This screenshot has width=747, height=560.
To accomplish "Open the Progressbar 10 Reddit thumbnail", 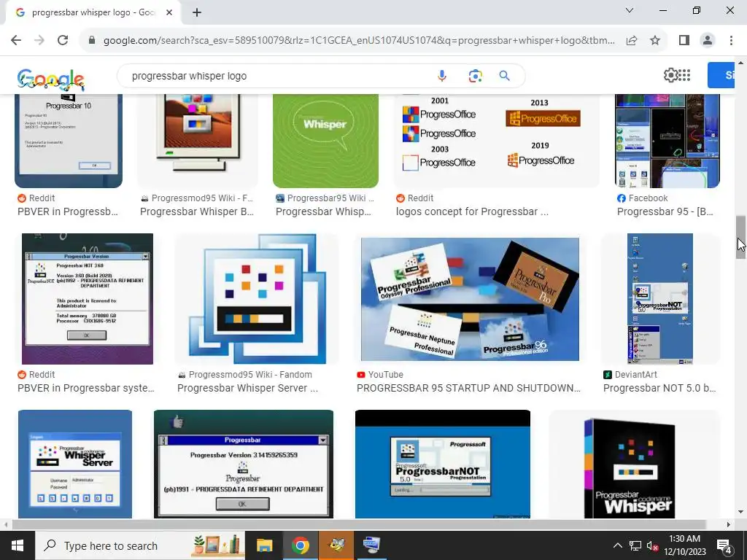I will [x=69, y=141].
